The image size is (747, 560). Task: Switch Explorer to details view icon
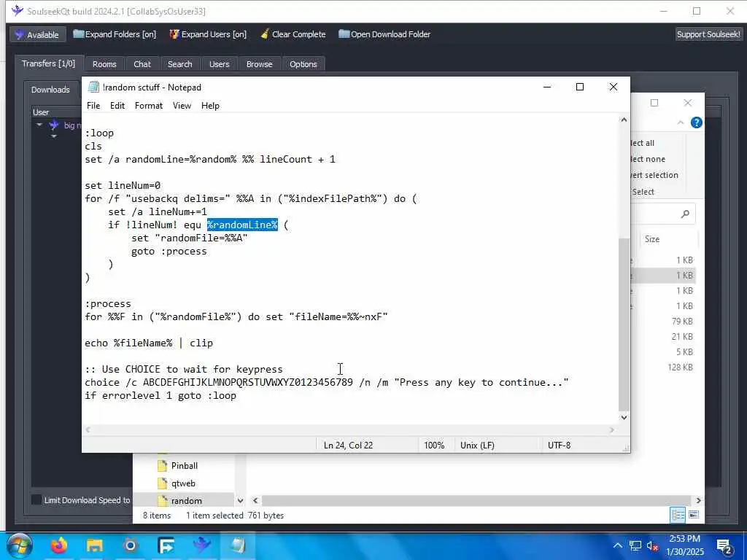point(678,515)
